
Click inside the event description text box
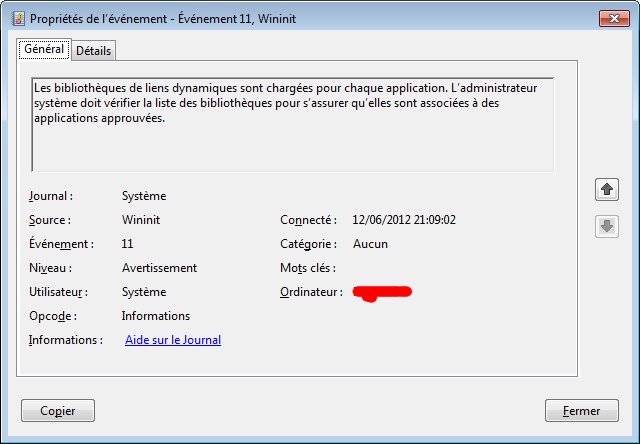tap(293, 124)
